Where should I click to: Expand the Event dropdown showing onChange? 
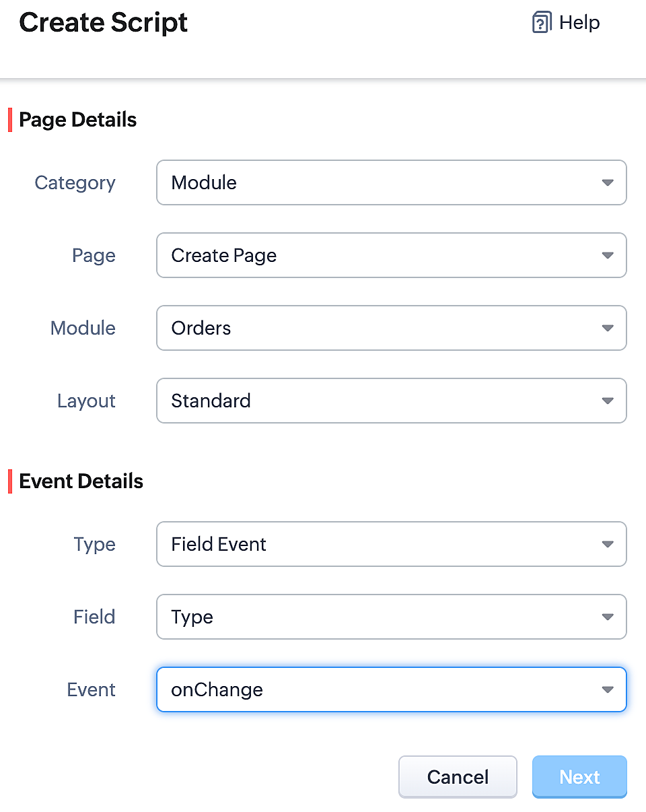coord(390,689)
